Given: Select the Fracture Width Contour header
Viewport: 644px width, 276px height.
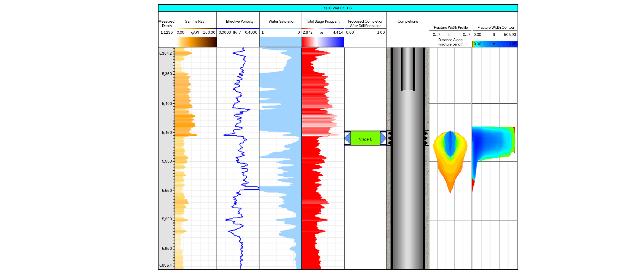Looking at the screenshot, I should (x=496, y=27).
